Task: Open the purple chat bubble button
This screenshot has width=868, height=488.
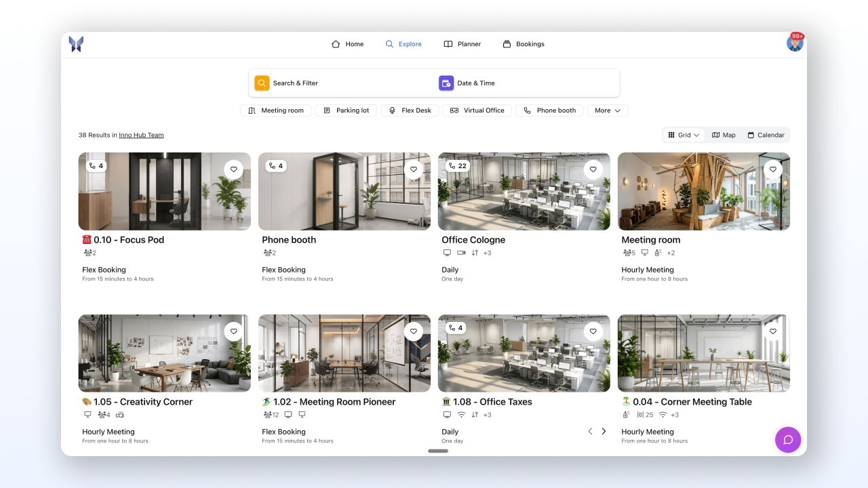Action: [788, 439]
